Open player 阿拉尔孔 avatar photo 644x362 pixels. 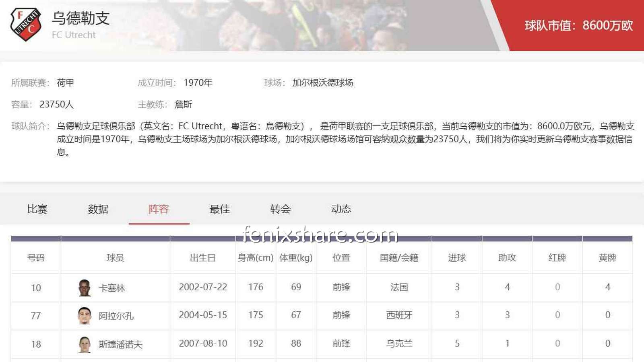pyautogui.click(x=85, y=316)
